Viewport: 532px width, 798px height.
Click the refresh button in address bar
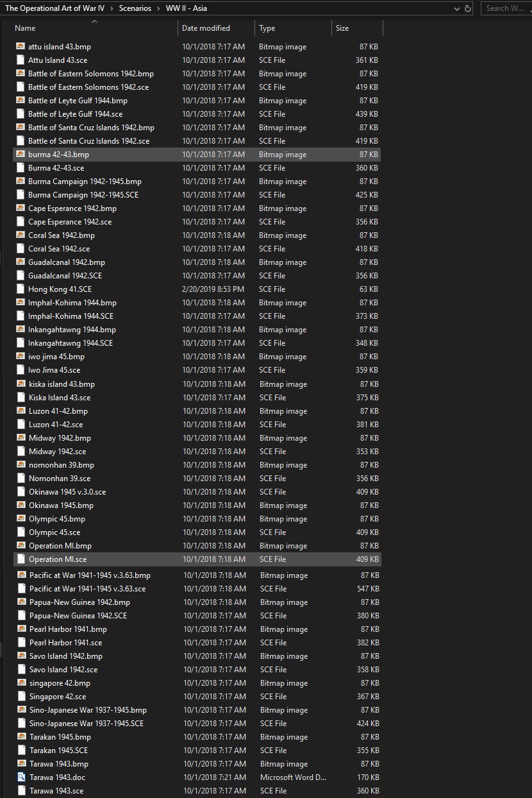point(468,8)
